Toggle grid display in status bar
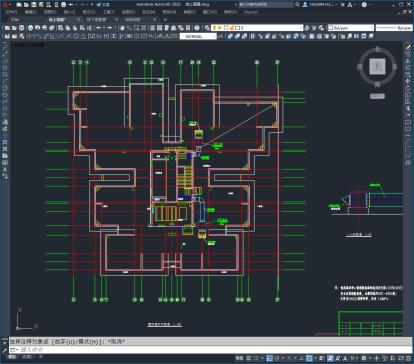The image size is (414, 364). (249, 358)
